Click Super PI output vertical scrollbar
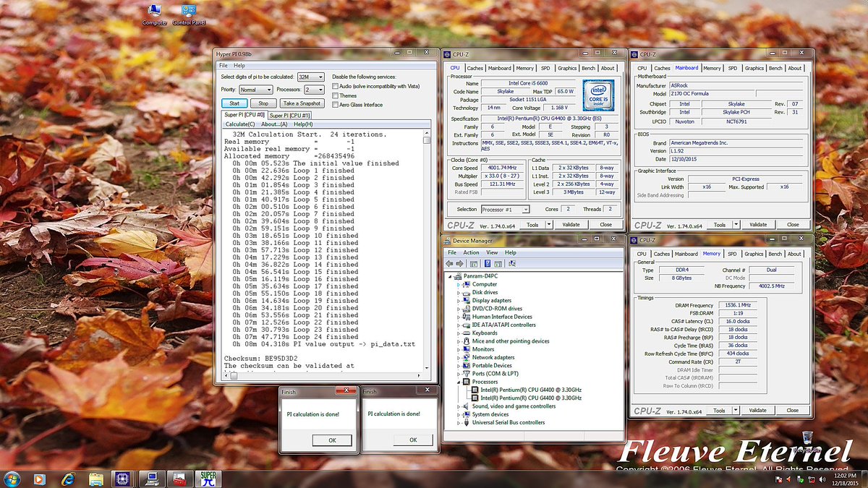 coord(427,250)
